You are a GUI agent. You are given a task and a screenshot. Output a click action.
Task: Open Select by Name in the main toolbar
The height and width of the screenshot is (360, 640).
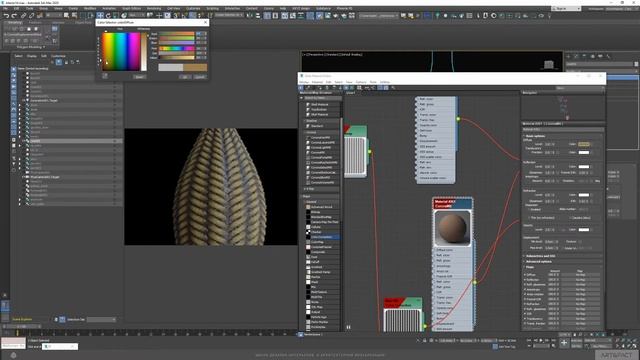tap(74, 16)
